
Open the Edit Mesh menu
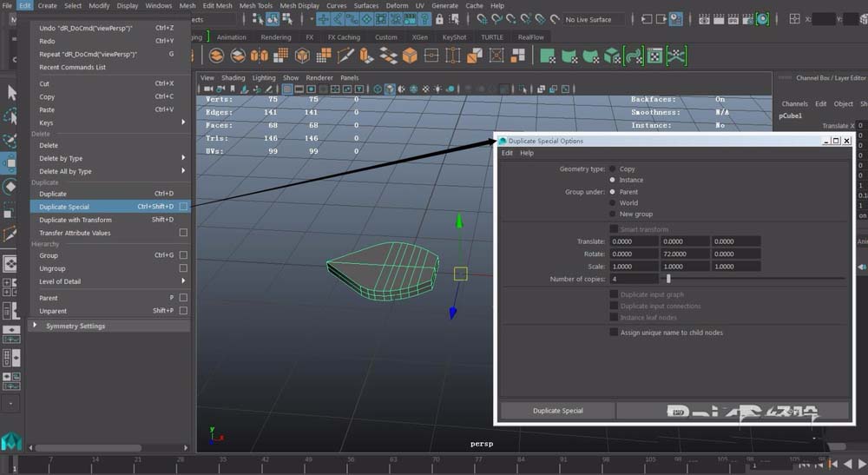(x=218, y=5)
